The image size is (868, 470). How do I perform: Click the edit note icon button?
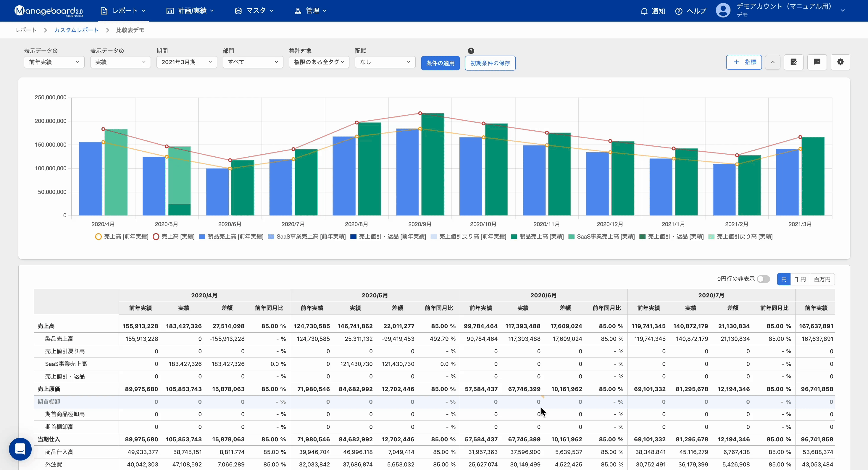[793, 62]
